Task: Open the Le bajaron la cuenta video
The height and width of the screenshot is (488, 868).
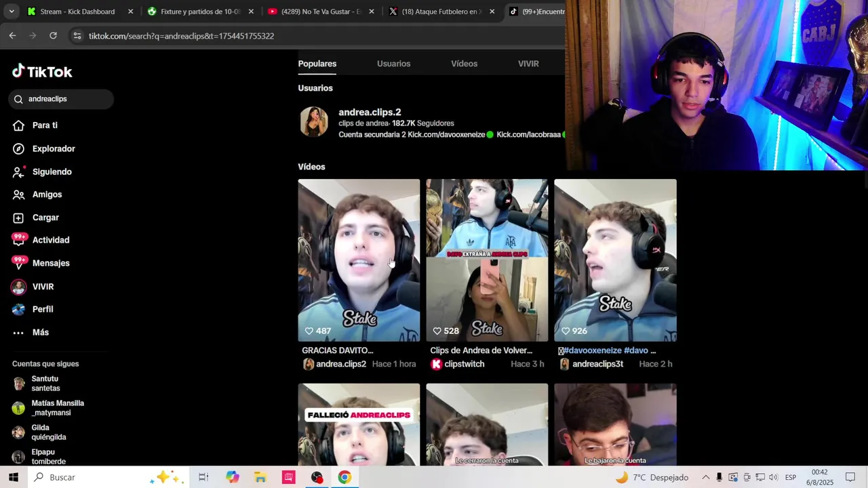Action: click(x=615, y=424)
